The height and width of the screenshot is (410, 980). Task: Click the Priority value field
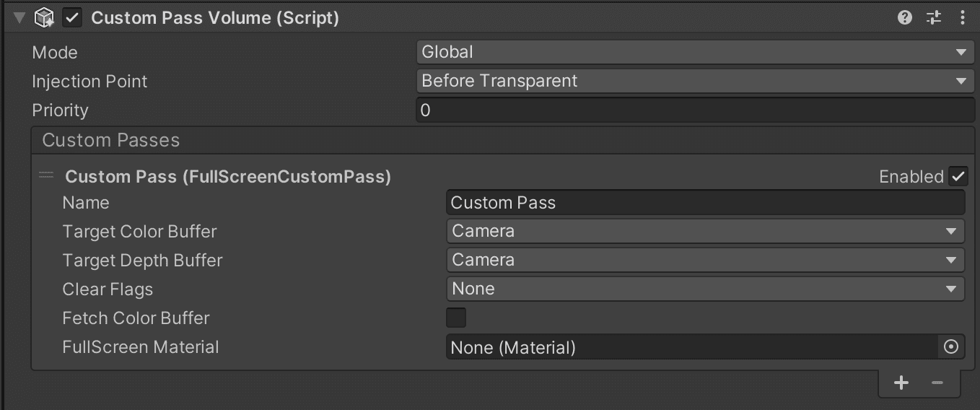pos(696,110)
